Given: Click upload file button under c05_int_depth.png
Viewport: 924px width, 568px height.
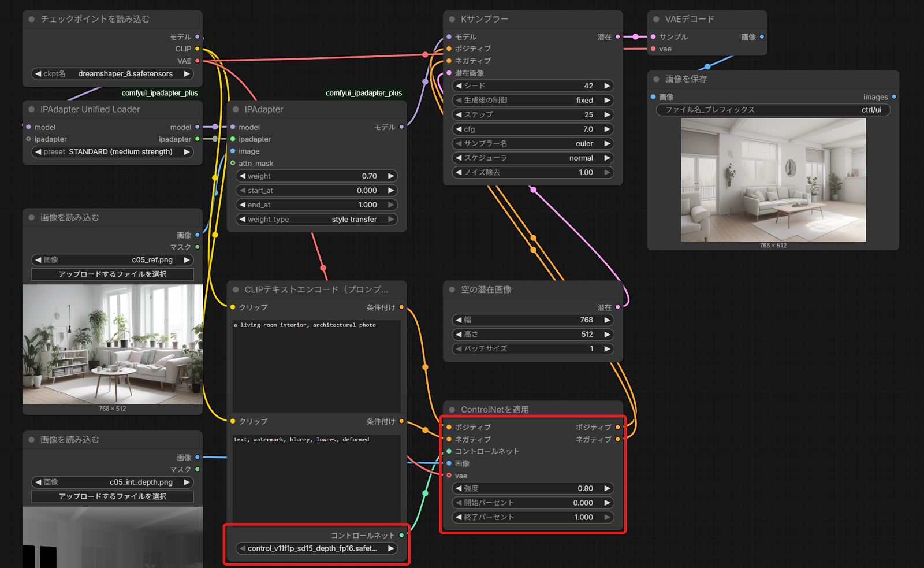Looking at the screenshot, I should tap(113, 496).
